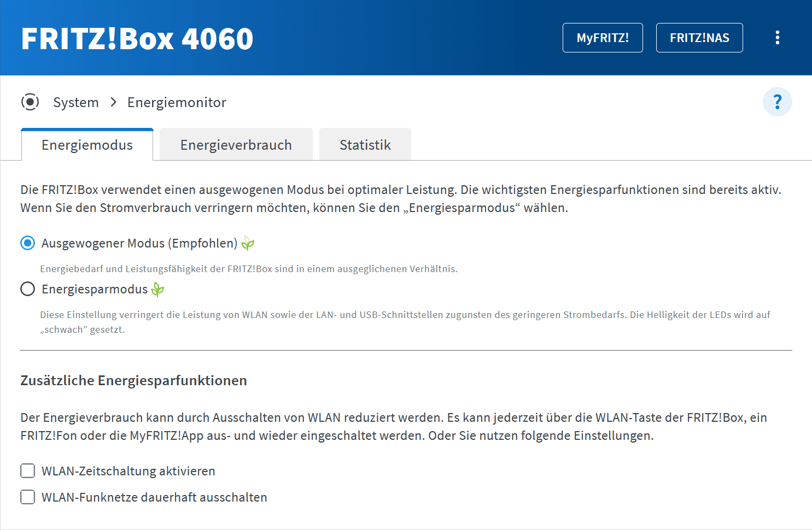Enable WLAN-Zeitschaltung aktivieren checkbox
This screenshot has height=530, width=812.
tap(28, 471)
